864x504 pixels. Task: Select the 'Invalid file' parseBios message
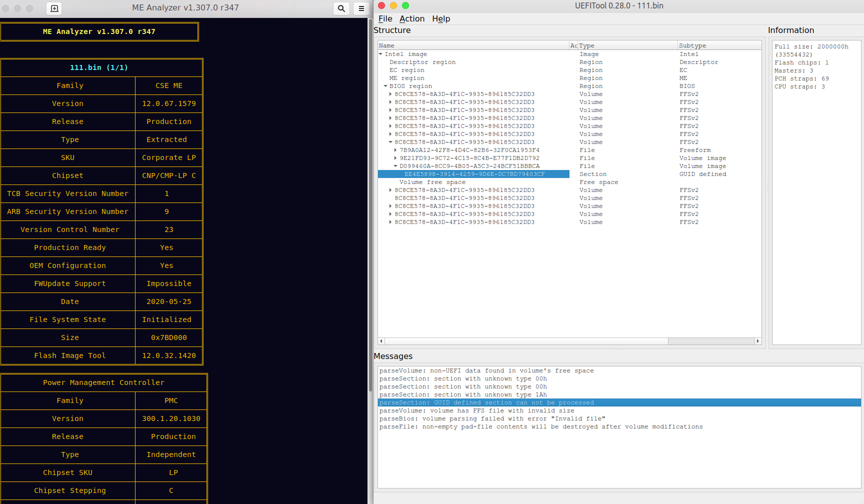tap(492, 419)
